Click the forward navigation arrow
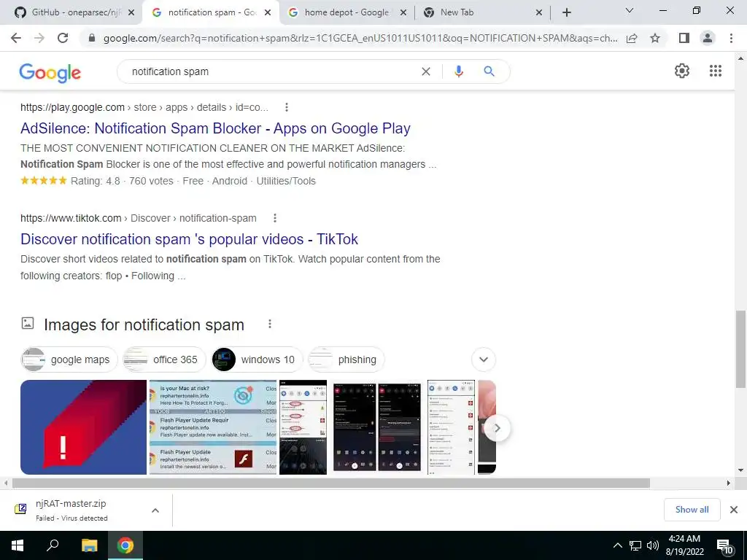 [39, 38]
